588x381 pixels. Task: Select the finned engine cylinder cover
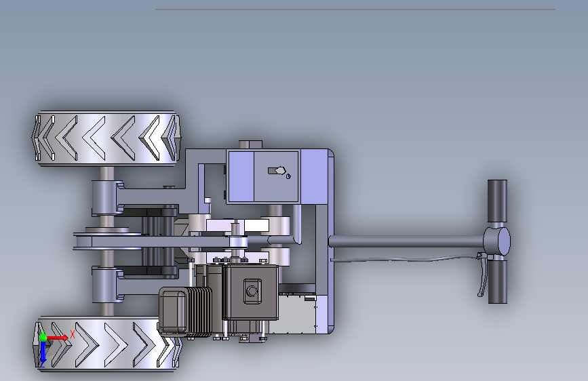coord(186,310)
